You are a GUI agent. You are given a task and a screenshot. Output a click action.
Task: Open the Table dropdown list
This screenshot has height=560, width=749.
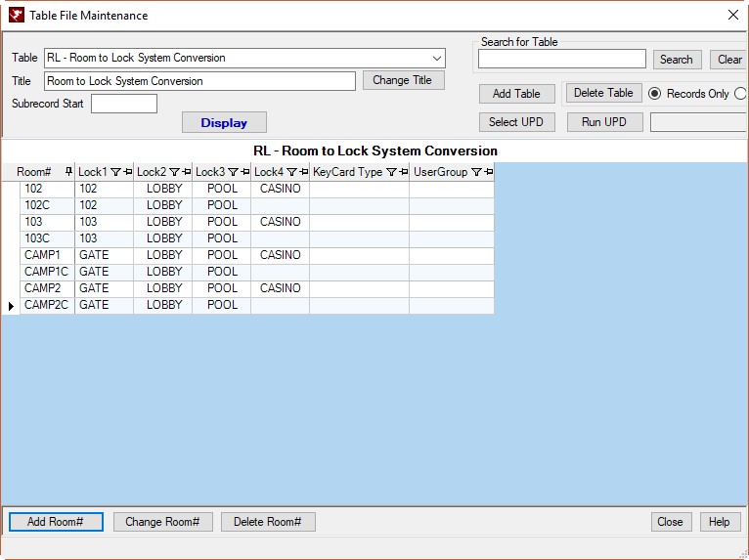437,59
